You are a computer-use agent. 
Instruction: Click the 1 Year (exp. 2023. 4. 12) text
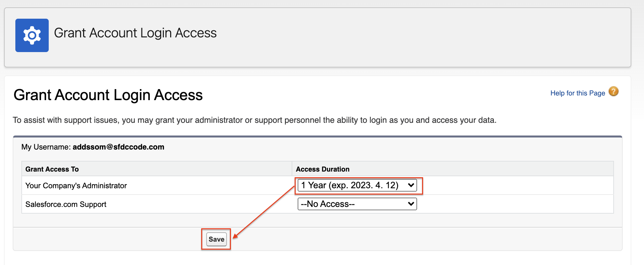[x=350, y=185]
